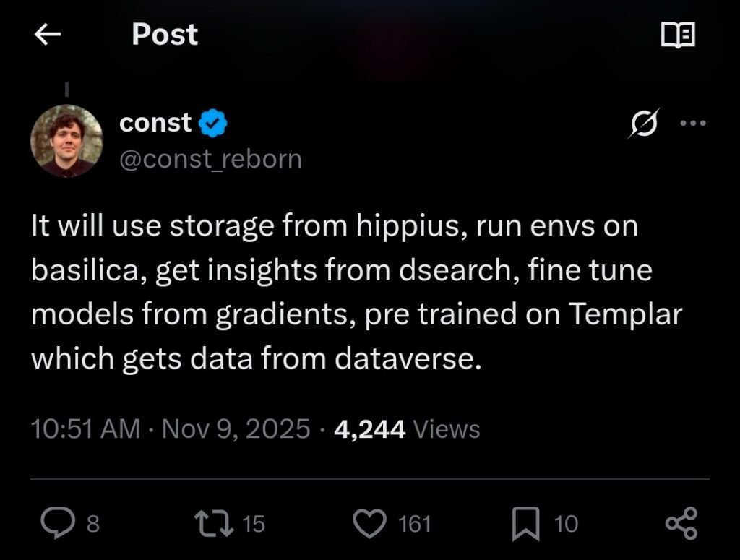Click the @const_reborn handle

coord(210,159)
